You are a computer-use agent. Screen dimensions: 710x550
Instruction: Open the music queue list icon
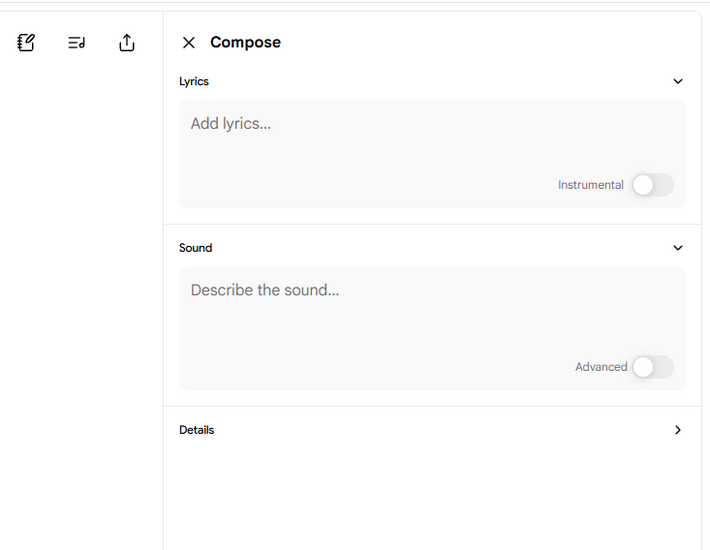click(77, 43)
